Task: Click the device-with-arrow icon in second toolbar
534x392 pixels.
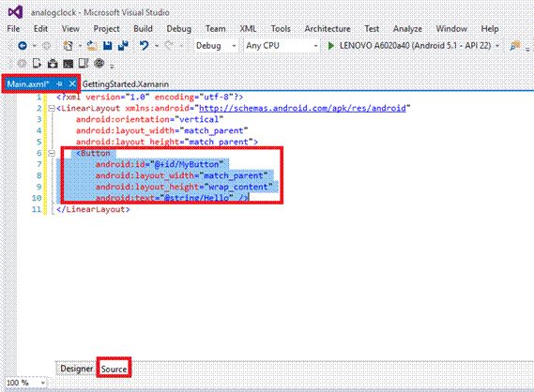Action: tap(37, 63)
